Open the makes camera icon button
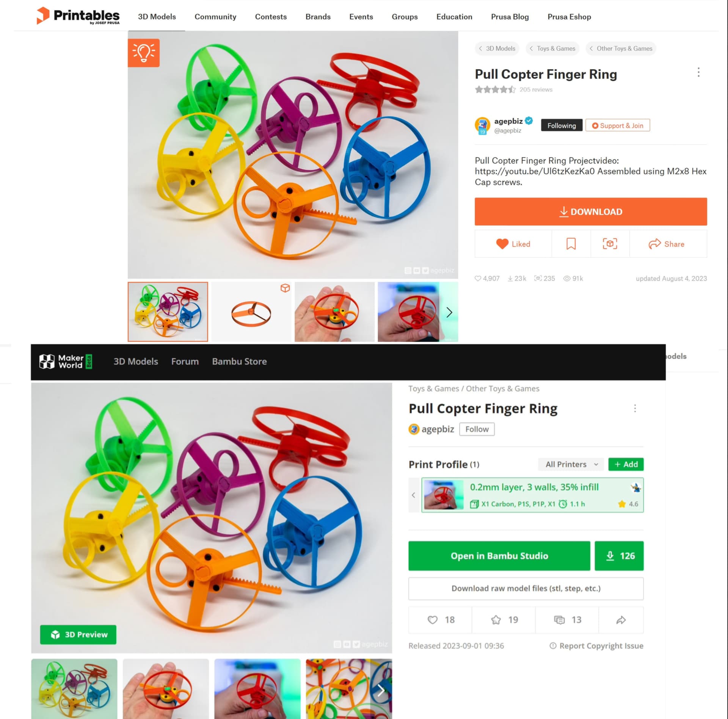 610,244
